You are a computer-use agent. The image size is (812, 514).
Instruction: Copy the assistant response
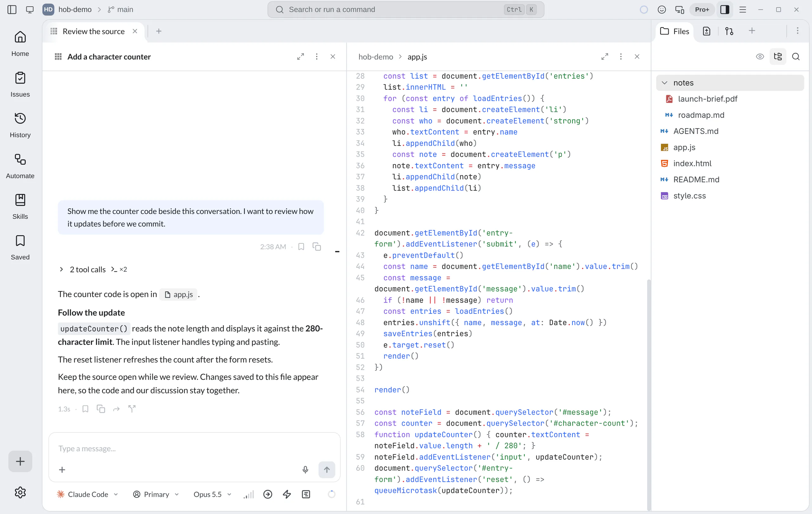pos(101,409)
